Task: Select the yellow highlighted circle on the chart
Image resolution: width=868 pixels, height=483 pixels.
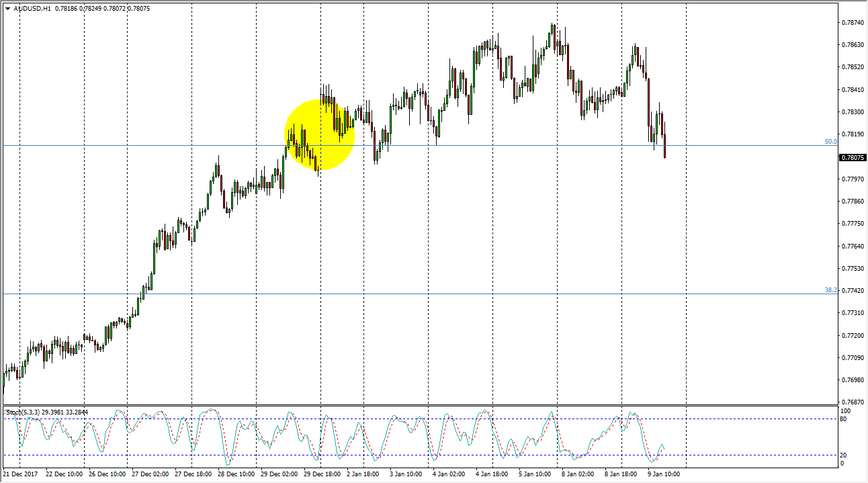Action: [x=319, y=134]
